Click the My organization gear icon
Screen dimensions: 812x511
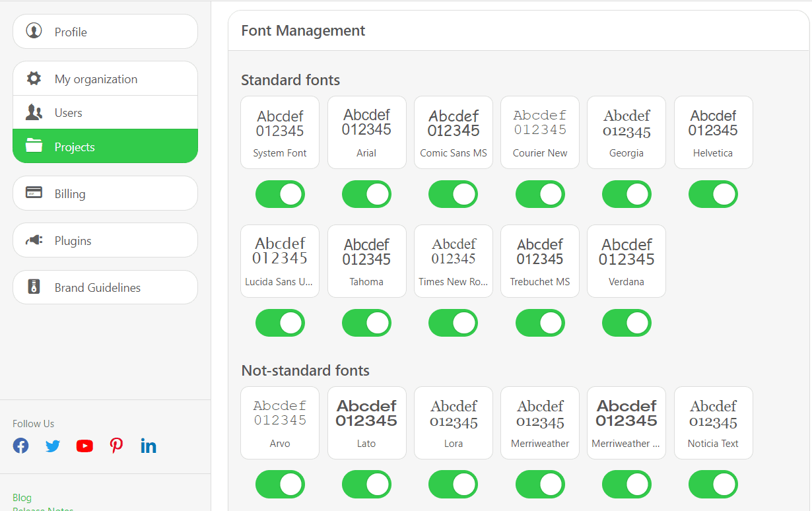[34, 79]
